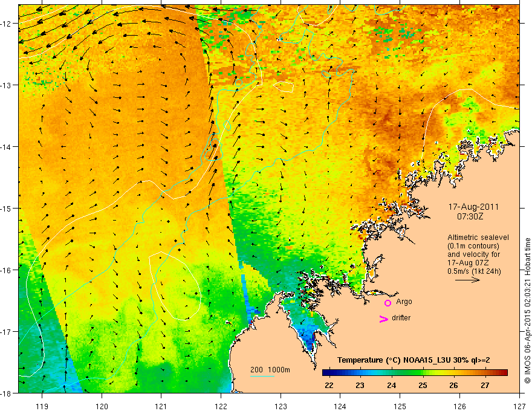Click the 0.5m/s velocity scale arrow
Viewport: 532px width, 411px height.
tap(467, 280)
